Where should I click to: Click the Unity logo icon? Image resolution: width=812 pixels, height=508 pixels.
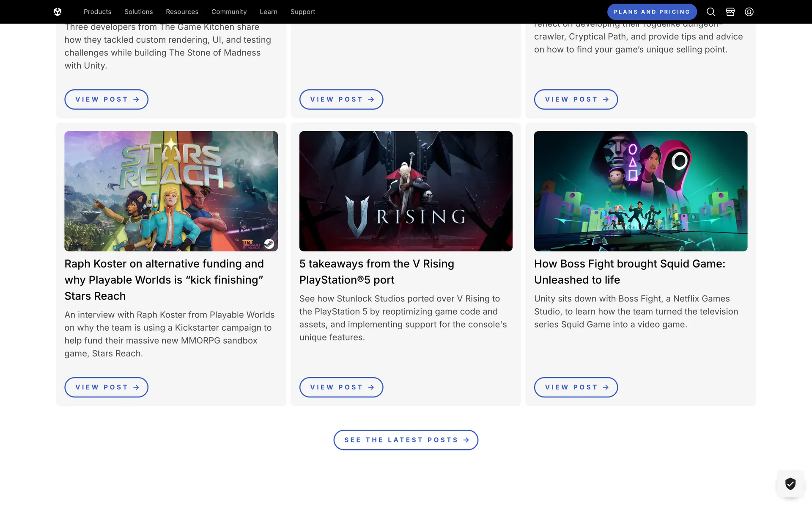click(58, 12)
